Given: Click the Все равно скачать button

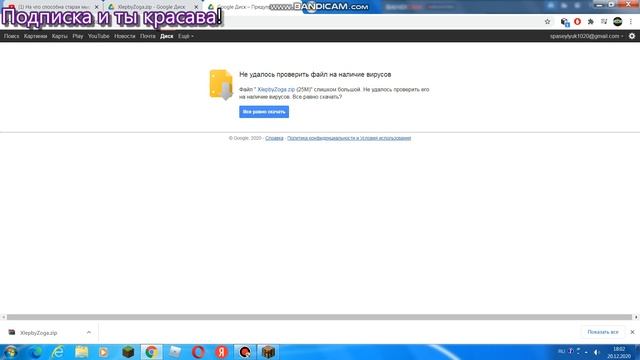Looking at the screenshot, I should tap(264, 112).
